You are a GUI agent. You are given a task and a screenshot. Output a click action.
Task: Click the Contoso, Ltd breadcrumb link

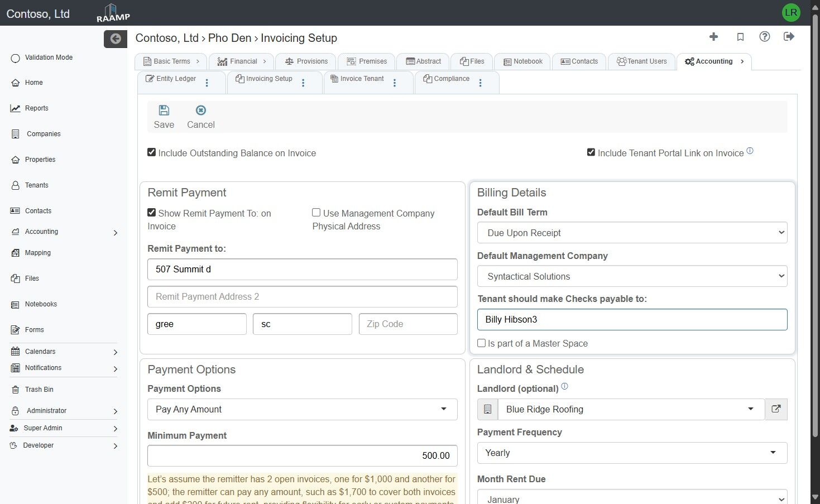167,38
